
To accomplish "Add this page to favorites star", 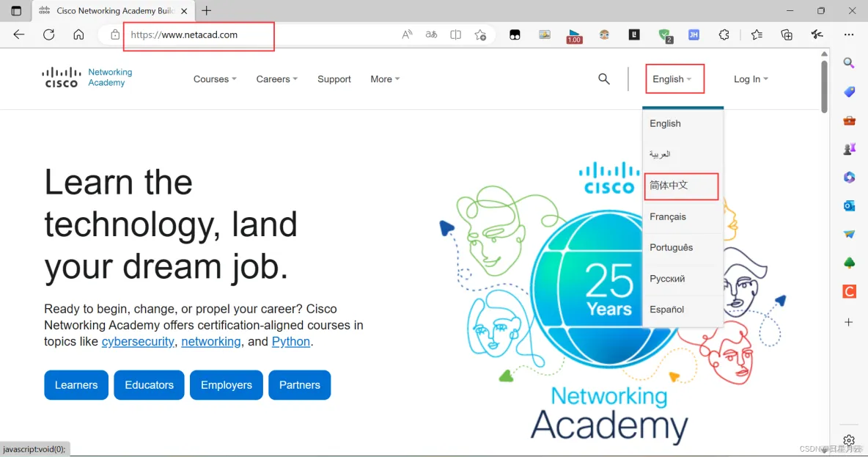I will click(480, 34).
